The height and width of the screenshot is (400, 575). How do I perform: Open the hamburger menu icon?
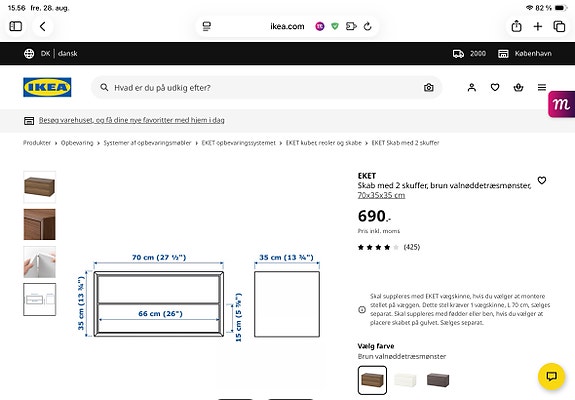point(542,87)
